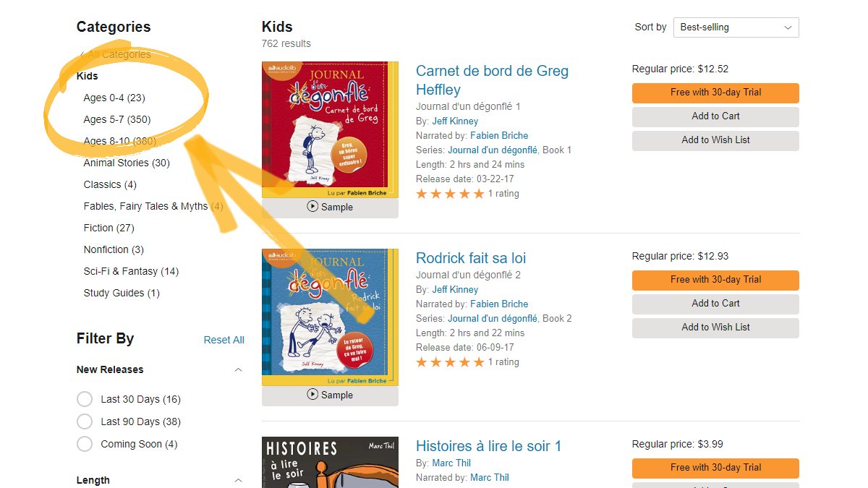Click Free with 30-day Trial for Carnet de bord
Viewport: 868px width, 488px height.
[x=715, y=93]
